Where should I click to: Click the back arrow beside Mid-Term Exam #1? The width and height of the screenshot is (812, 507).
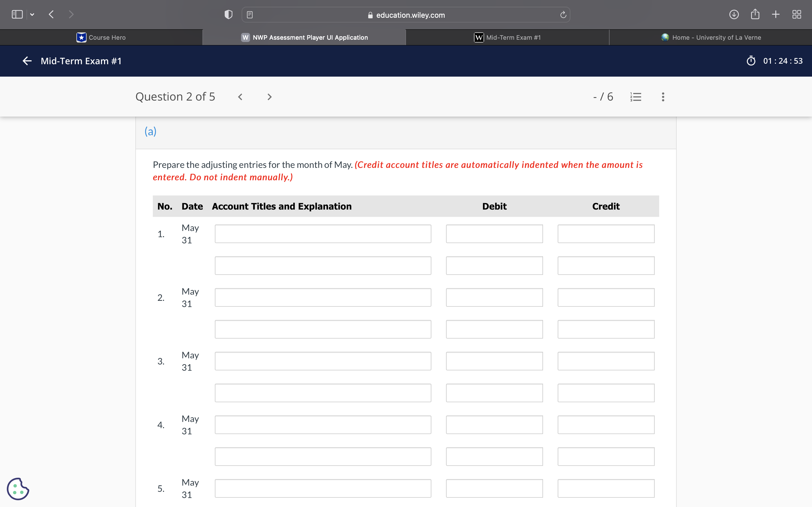tap(27, 61)
